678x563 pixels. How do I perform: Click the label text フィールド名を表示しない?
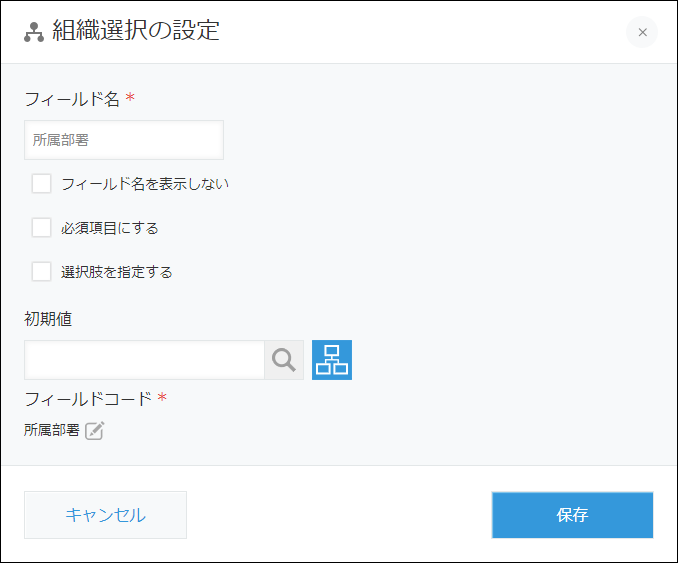point(145,184)
